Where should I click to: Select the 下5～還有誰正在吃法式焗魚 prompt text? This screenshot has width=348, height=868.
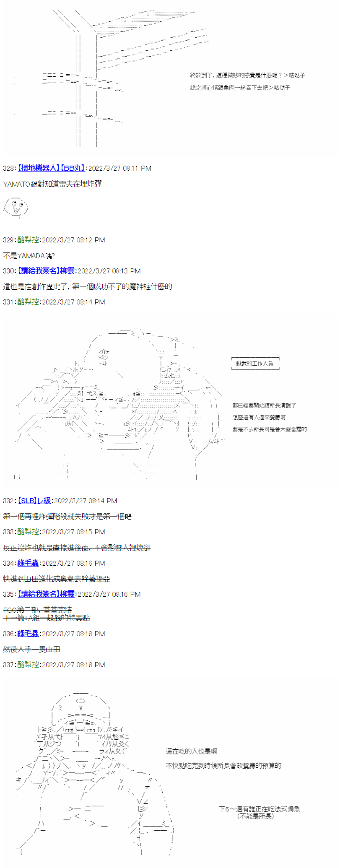coord(260,809)
